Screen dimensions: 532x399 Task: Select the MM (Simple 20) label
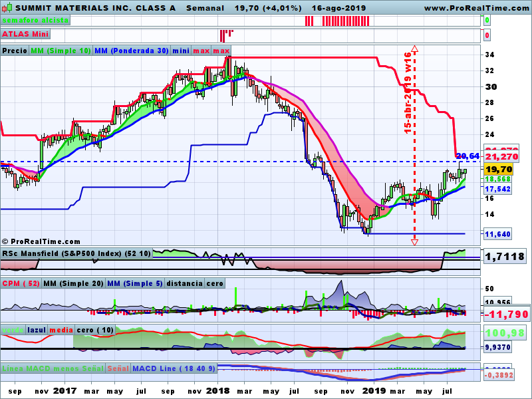pyautogui.click(x=73, y=283)
